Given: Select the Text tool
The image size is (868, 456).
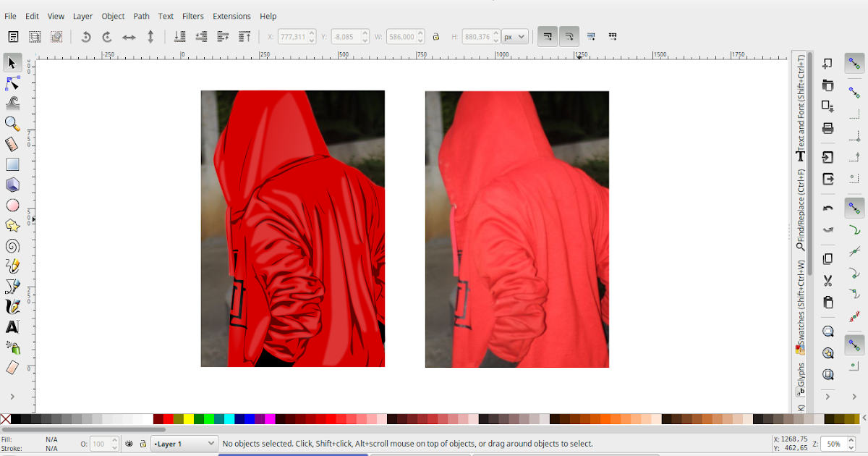Looking at the screenshot, I should (x=12, y=326).
